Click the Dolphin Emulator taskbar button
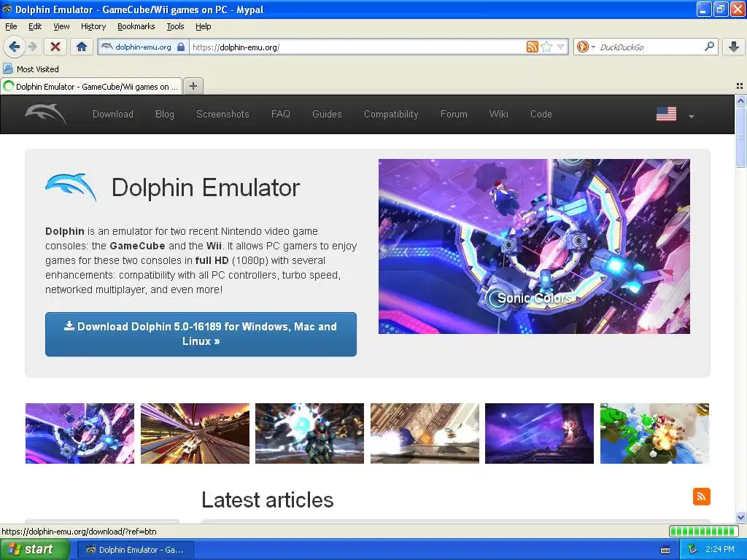This screenshot has width=747, height=560. 135,550
